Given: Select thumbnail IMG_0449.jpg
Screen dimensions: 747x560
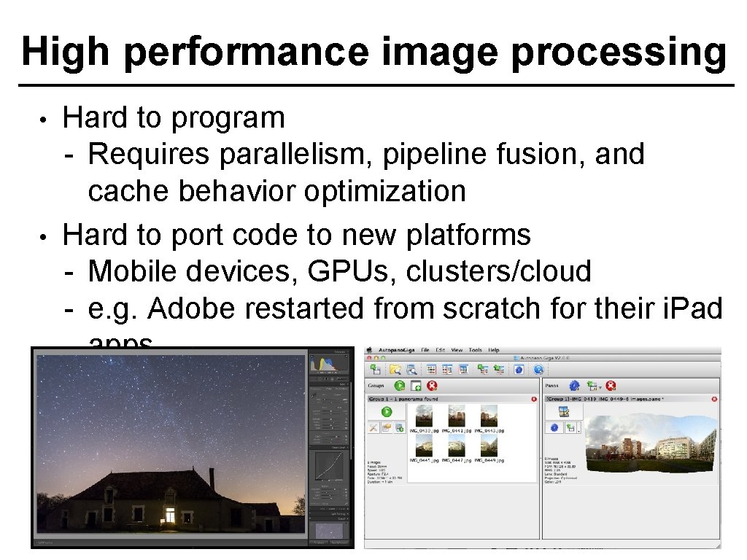Looking at the screenshot, I should [x=489, y=446].
